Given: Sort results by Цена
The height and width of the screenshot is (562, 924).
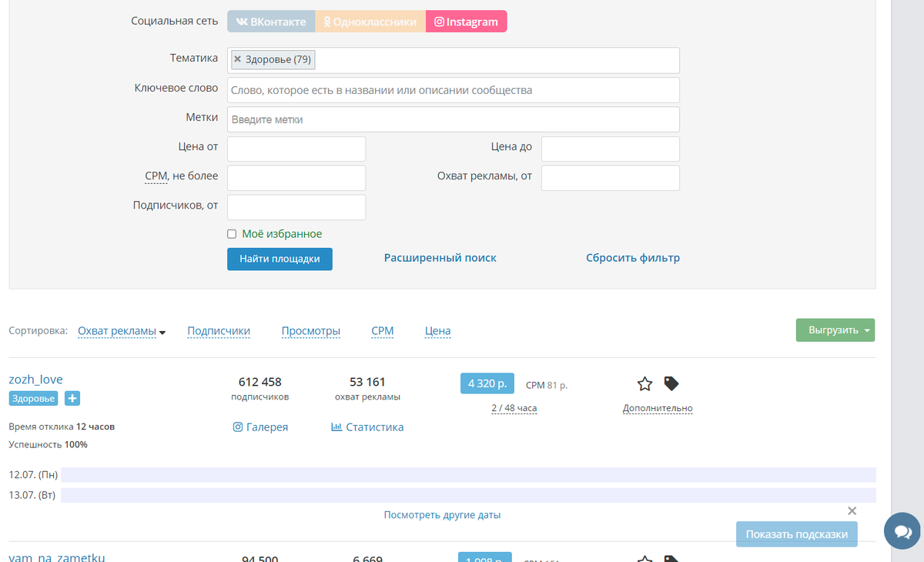Looking at the screenshot, I should coord(438,331).
